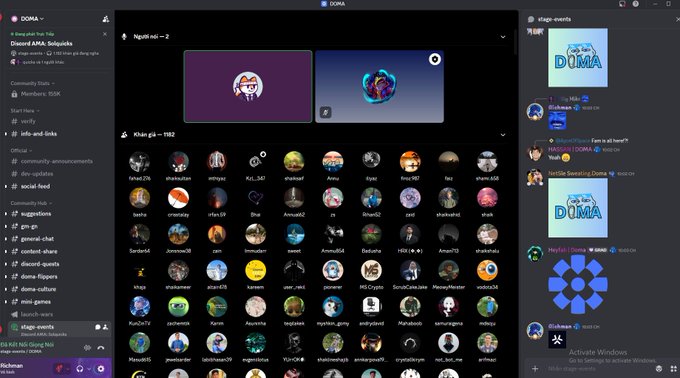
Task: Click audience member HRX avatar
Action: tap(410, 235)
